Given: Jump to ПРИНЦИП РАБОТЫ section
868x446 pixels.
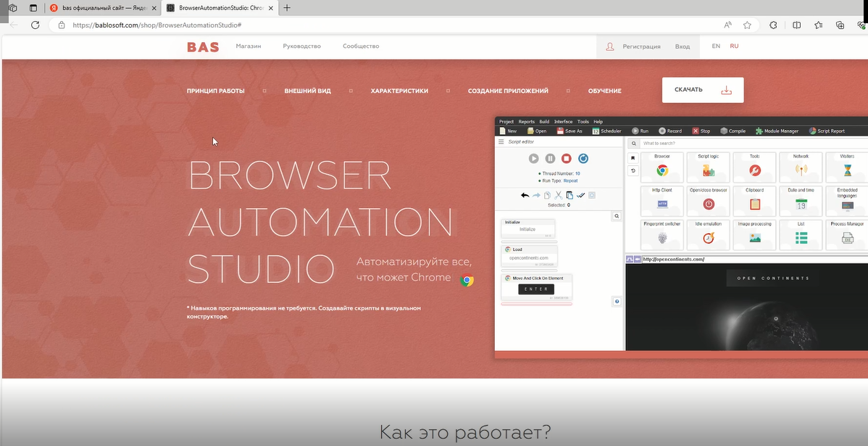Looking at the screenshot, I should coord(215,91).
